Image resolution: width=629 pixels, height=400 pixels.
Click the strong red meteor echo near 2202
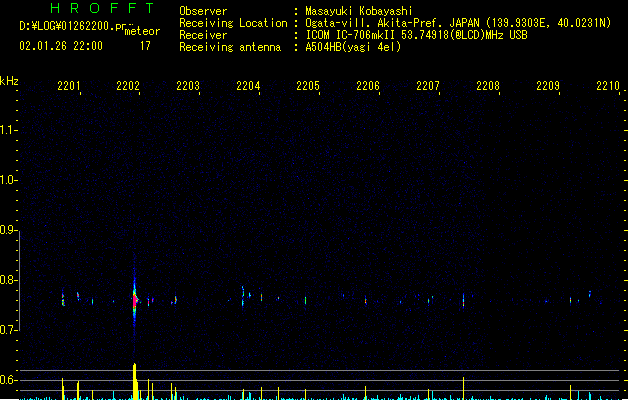pos(135,300)
